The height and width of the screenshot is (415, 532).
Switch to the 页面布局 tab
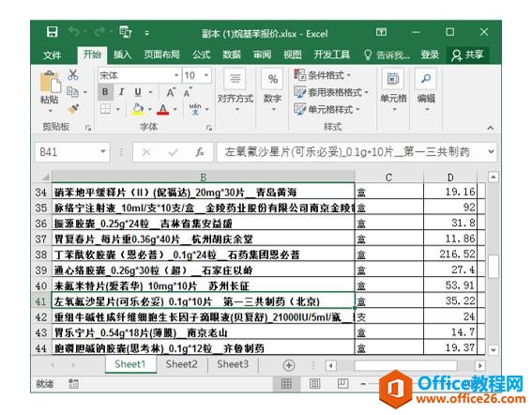161,54
